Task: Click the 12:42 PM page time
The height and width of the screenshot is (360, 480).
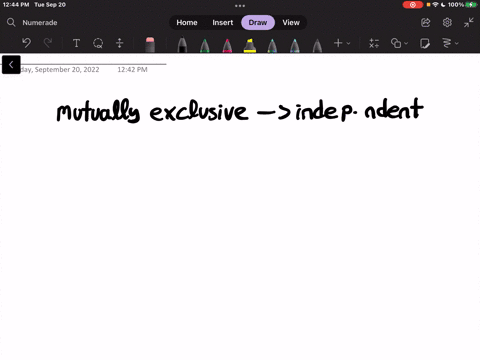Action: (132, 69)
